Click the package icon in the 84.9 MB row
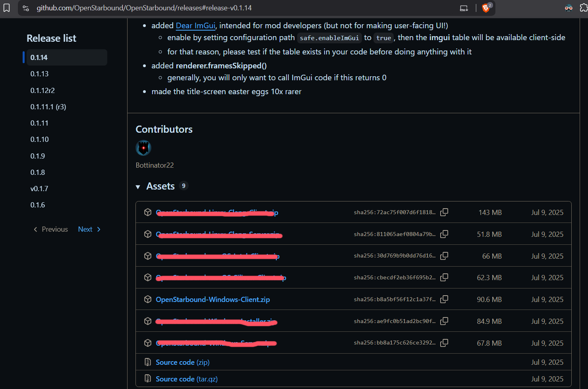The height and width of the screenshot is (389, 588). (148, 321)
